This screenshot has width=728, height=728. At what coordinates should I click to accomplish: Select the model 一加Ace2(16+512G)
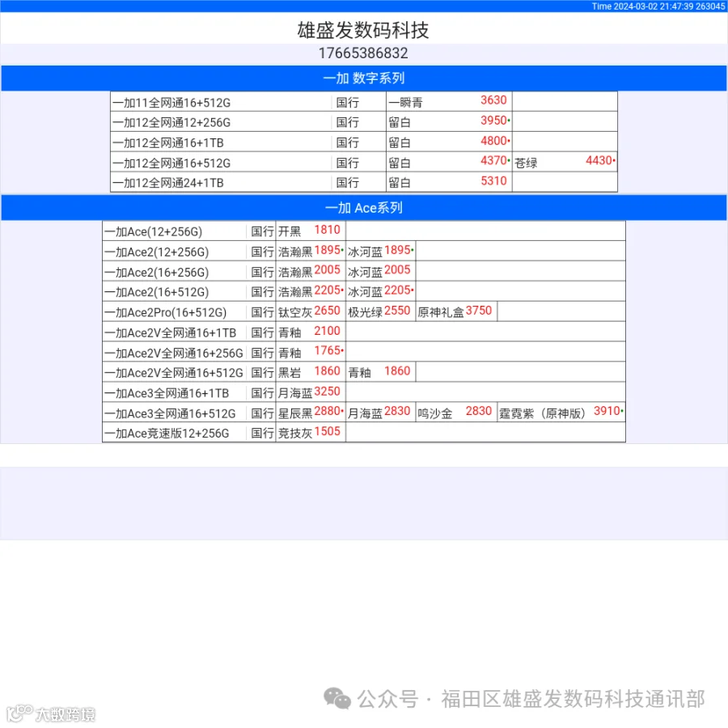157,292
